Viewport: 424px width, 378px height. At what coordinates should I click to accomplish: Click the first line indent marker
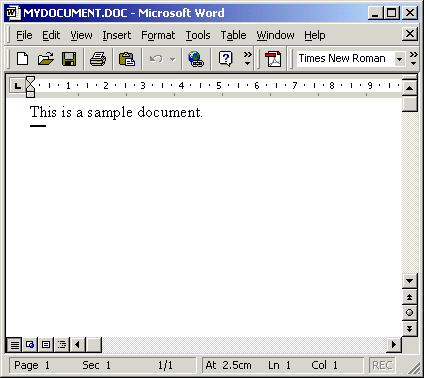[x=30, y=80]
